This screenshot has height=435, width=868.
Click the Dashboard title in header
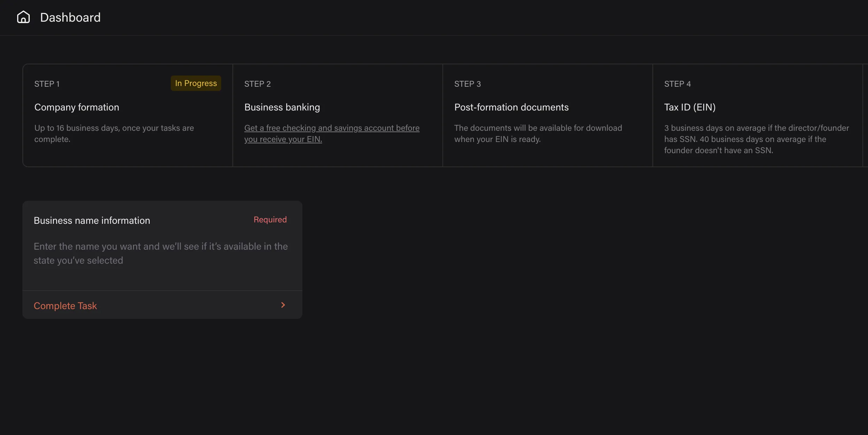pyautogui.click(x=70, y=17)
